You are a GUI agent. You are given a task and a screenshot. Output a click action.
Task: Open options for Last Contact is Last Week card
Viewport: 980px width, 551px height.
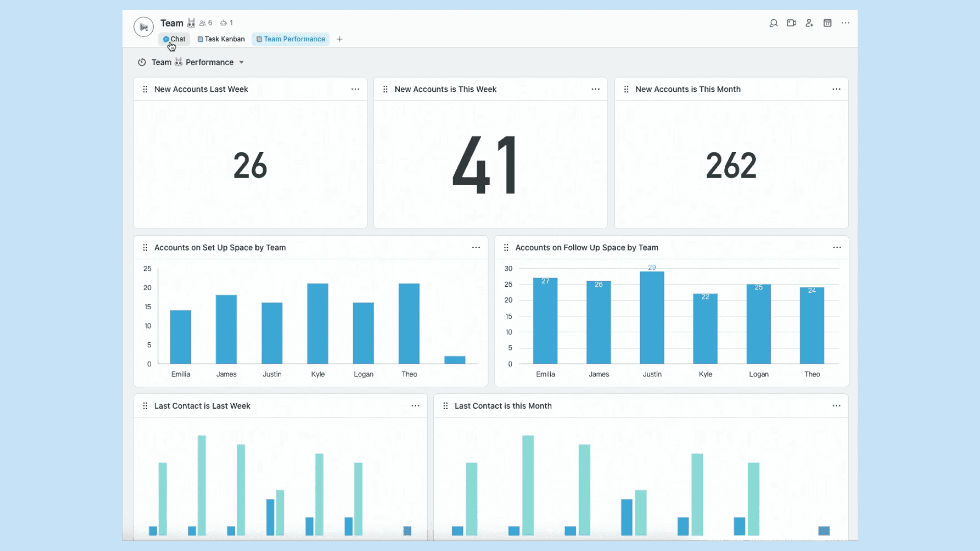tap(415, 406)
